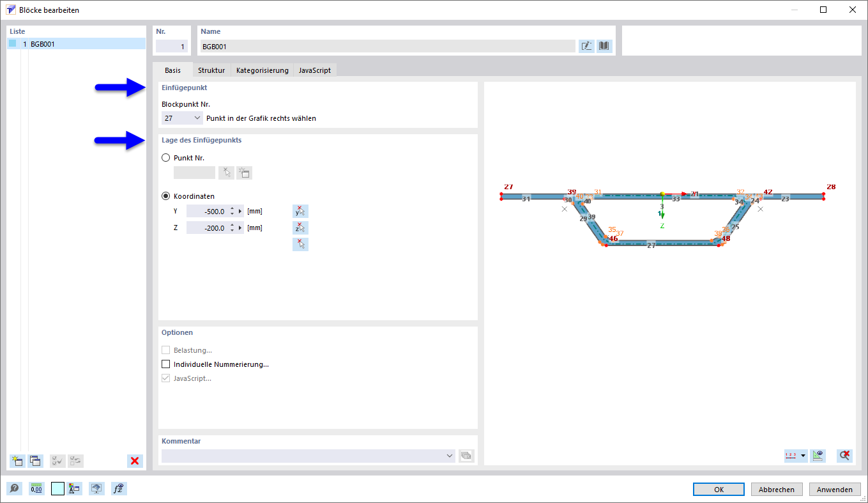Copy the selected block BGB001
Viewport: 868px width, 503px height.
click(34, 461)
